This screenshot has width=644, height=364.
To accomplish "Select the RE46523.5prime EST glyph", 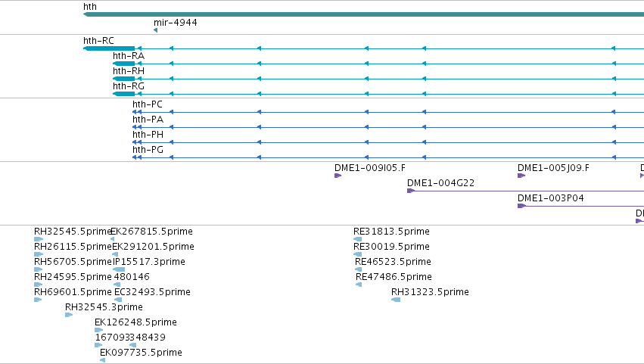I will pyautogui.click(x=358, y=269).
